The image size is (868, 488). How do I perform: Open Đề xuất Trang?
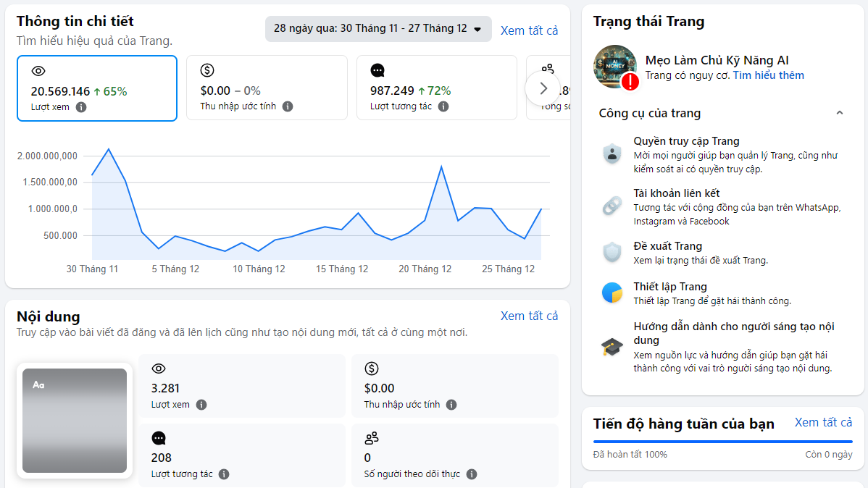[x=723, y=253]
